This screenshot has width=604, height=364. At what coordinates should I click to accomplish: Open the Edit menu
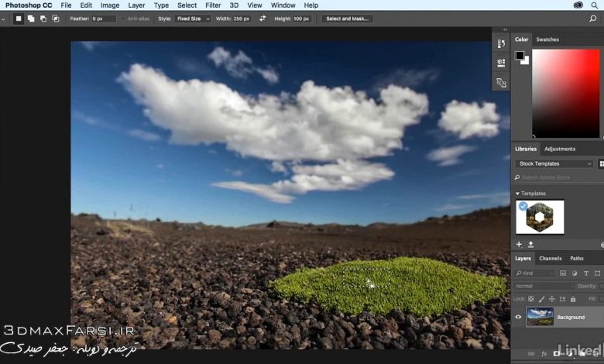(x=86, y=5)
